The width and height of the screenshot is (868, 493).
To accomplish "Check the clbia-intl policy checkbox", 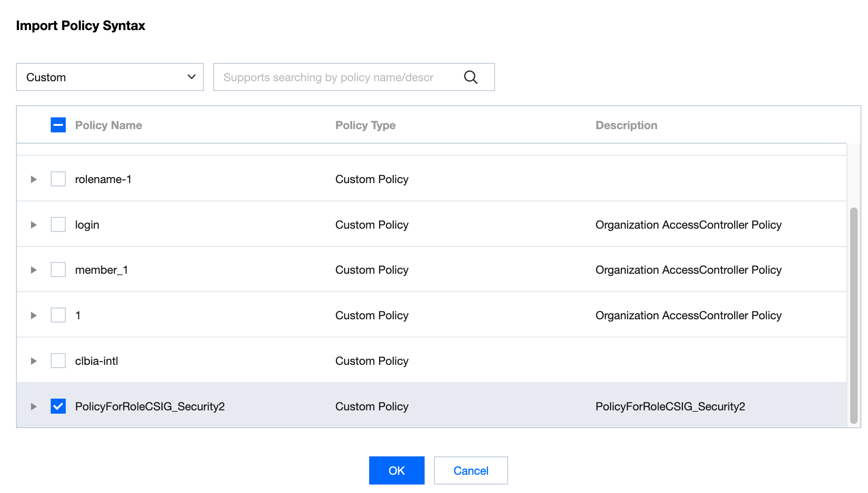I will coord(58,361).
